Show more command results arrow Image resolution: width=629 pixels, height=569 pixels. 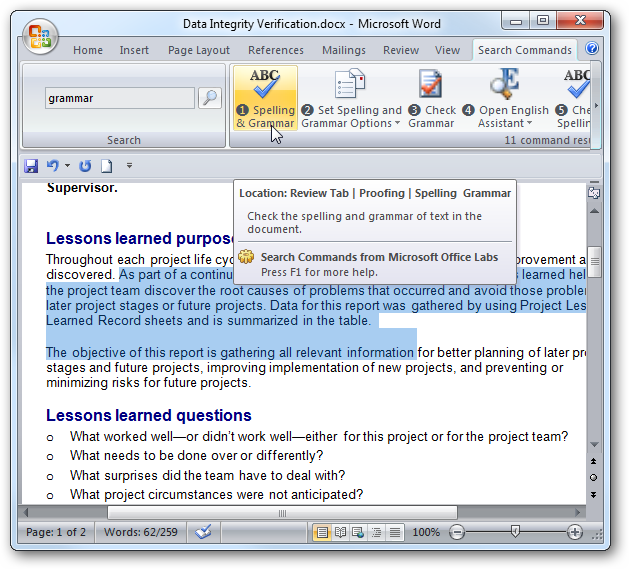(x=596, y=106)
